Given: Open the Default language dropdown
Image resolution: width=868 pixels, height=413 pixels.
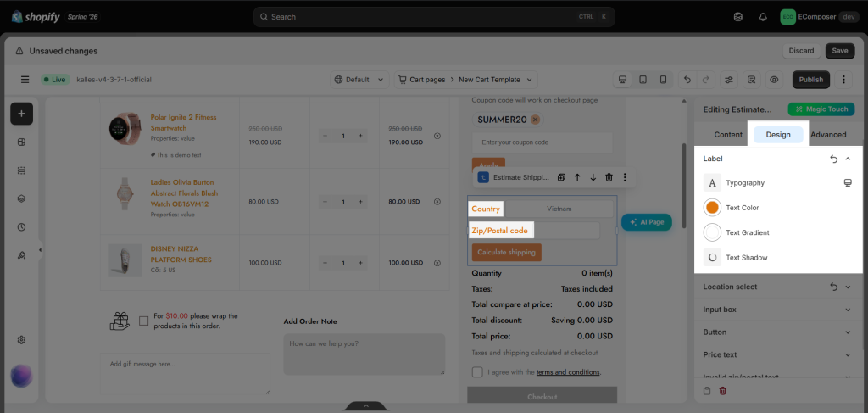Looking at the screenshot, I should click(359, 80).
